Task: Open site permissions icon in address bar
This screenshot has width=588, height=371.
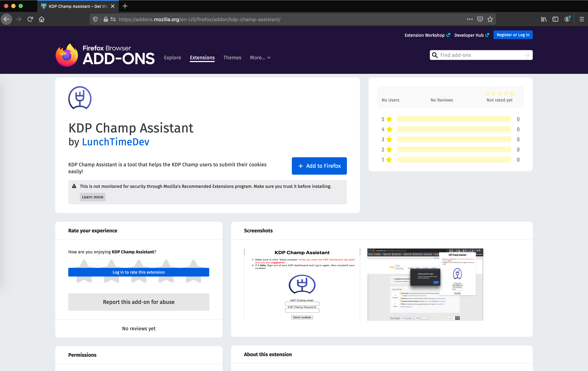Action: (113, 19)
